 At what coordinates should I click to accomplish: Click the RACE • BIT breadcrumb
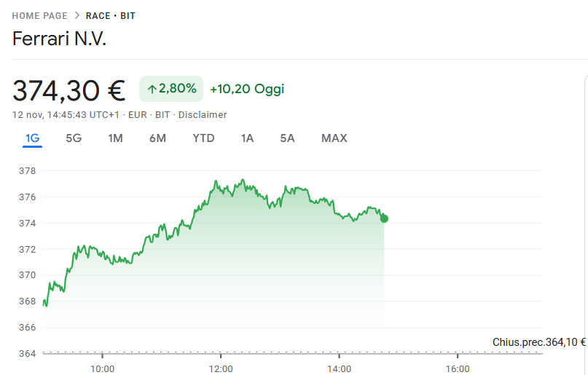tap(111, 16)
